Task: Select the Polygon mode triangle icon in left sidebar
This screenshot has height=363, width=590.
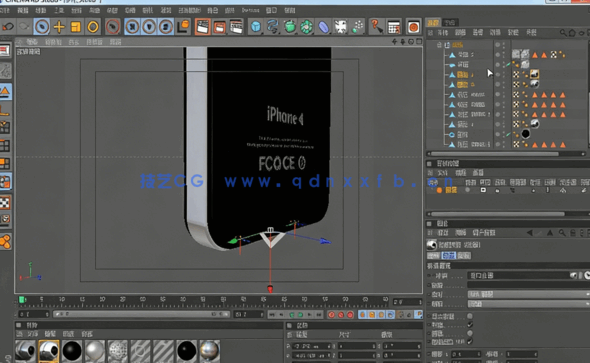Action: (5, 91)
